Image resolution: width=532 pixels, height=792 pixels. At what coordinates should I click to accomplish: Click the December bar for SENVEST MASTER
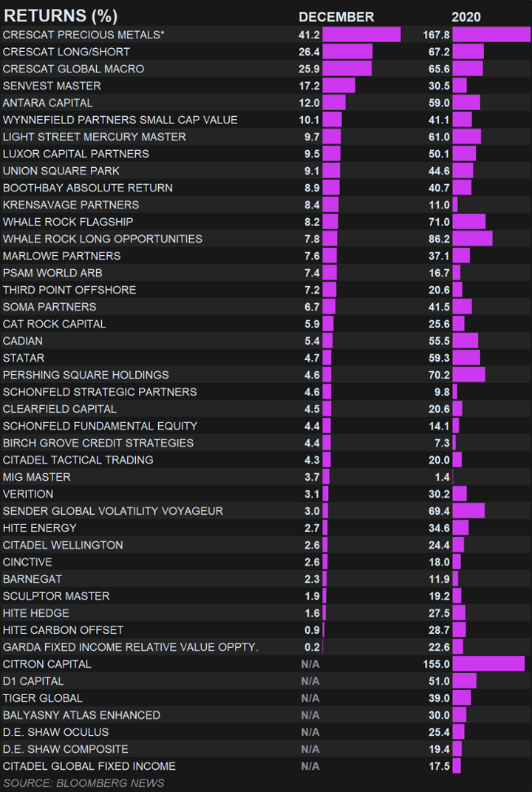[338, 86]
